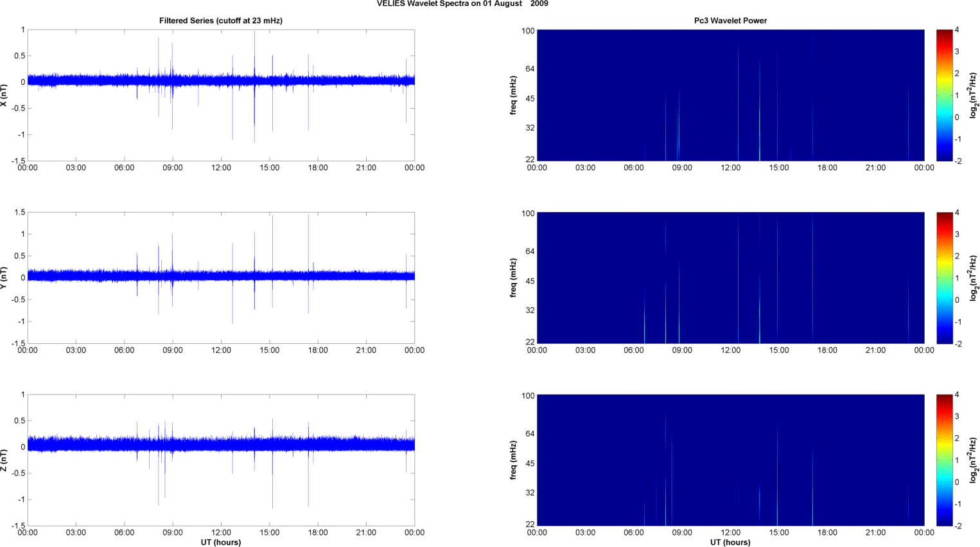The width and height of the screenshot is (980, 547).
Task: Click the 64 frequency tick of the top spectrogram
Action: [530, 69]
